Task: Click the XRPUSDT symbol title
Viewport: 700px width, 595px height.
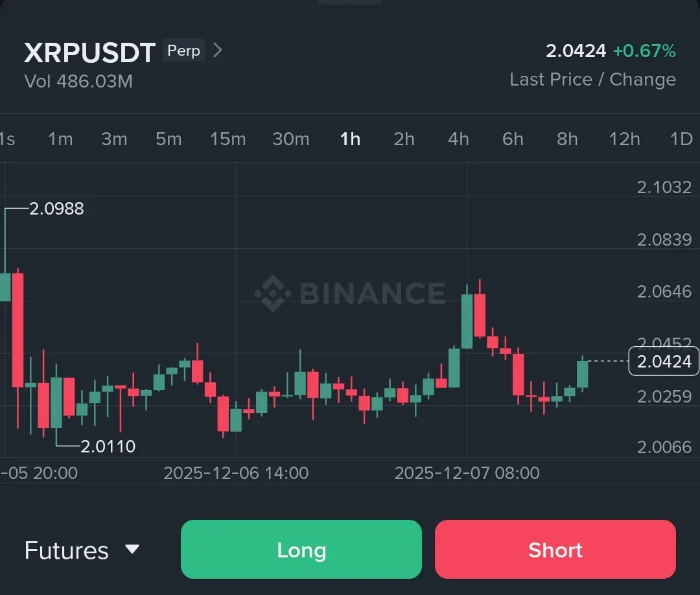Action: [89, 52]
